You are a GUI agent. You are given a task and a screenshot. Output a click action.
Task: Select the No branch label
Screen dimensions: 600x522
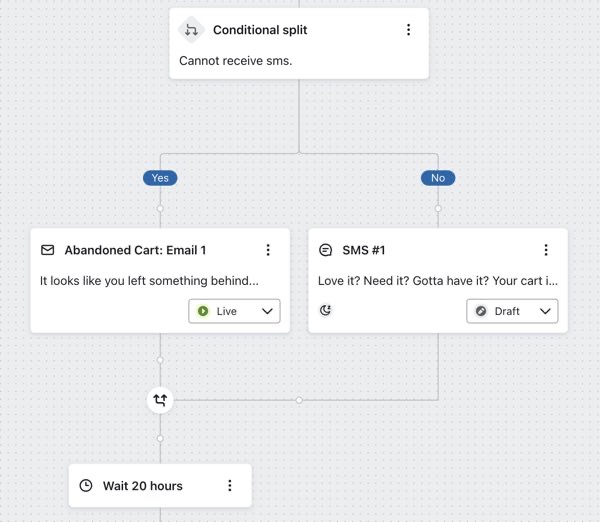tap(438, 178)
